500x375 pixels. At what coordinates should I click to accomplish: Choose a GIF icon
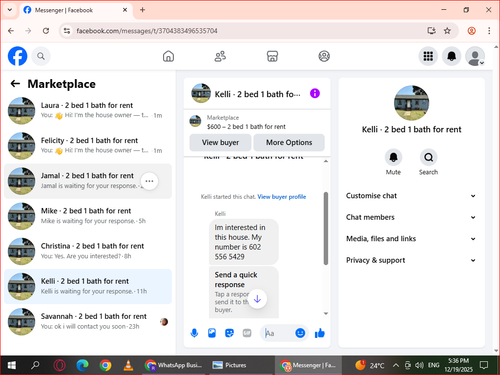247,333
